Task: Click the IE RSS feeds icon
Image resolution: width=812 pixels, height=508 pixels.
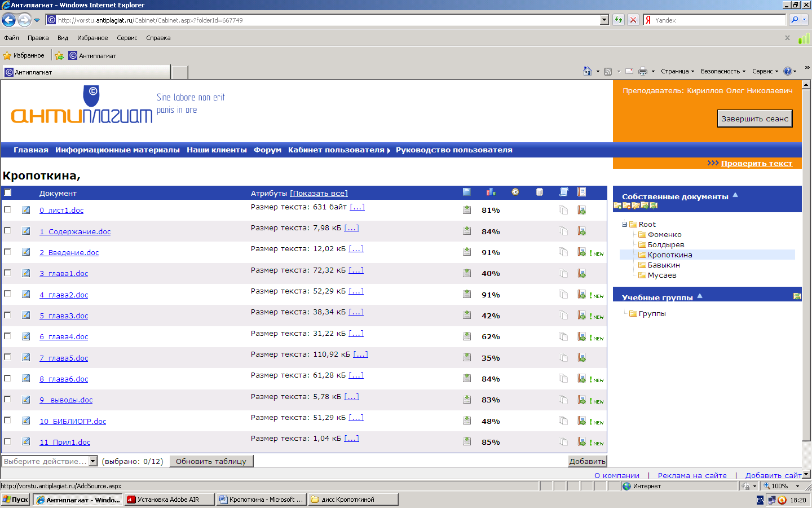Action: [608, 71]
